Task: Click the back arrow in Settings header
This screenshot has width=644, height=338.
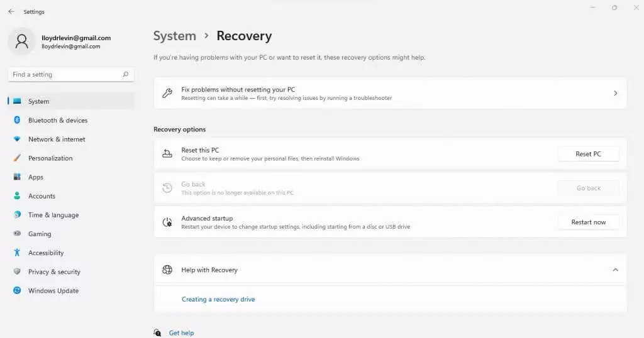Action: [11, 11]
